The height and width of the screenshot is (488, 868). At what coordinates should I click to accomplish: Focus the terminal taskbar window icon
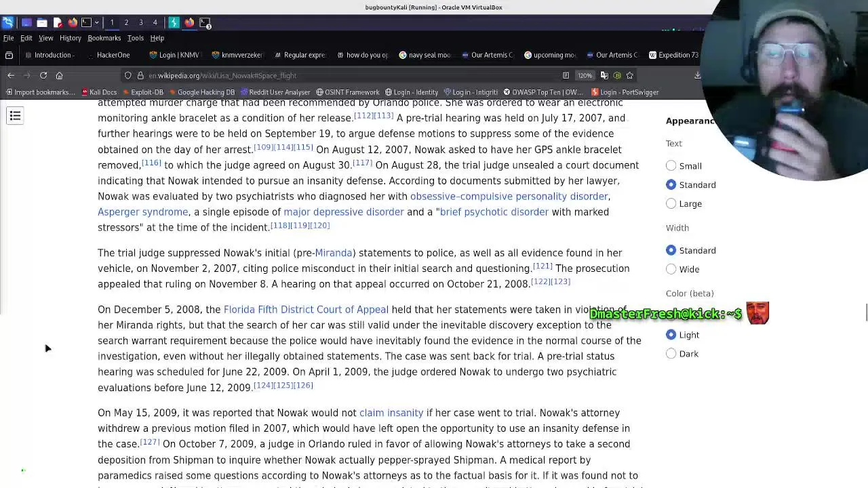click(205, 22)
